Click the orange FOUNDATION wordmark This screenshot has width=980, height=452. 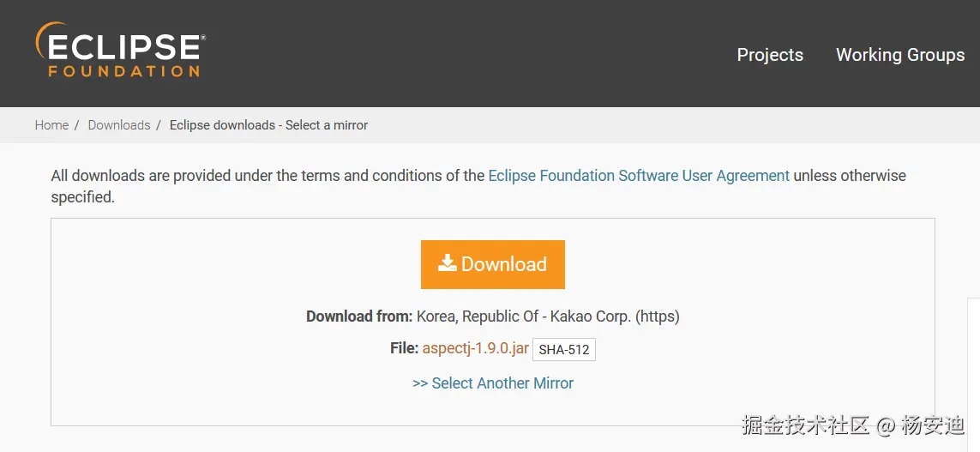tap(124, 72)
